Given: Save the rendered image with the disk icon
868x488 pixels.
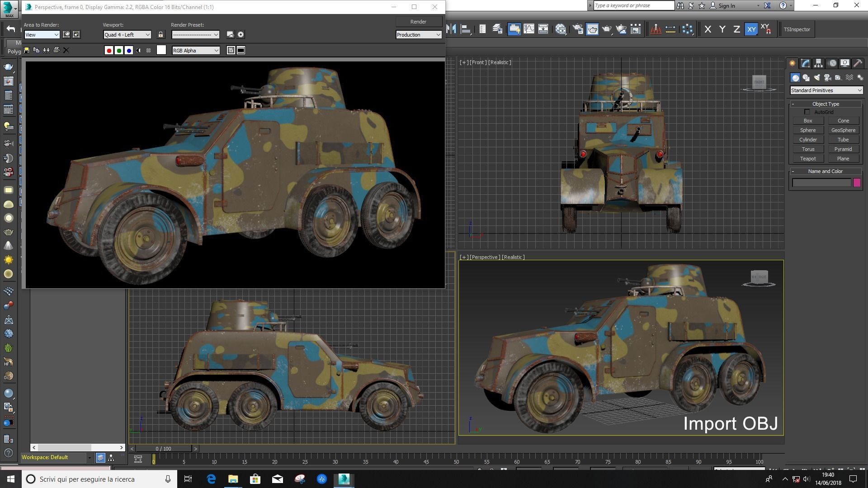Looking at the screenshot, I should click(x=27, y=50).
